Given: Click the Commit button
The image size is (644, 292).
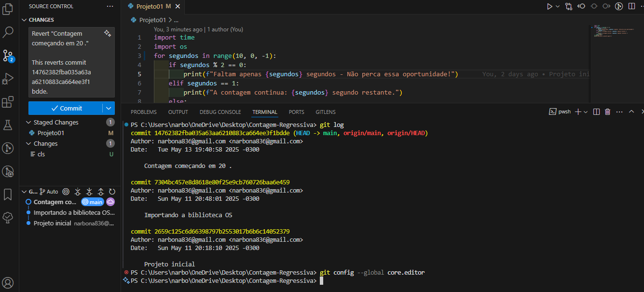Looking at the screenshot, I should (x=66, y=108).
